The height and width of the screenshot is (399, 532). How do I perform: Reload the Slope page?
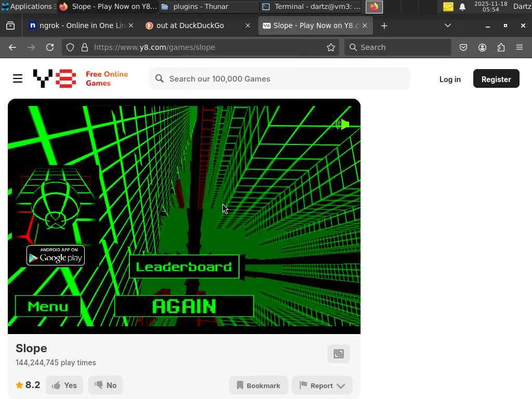click(50, 47)
